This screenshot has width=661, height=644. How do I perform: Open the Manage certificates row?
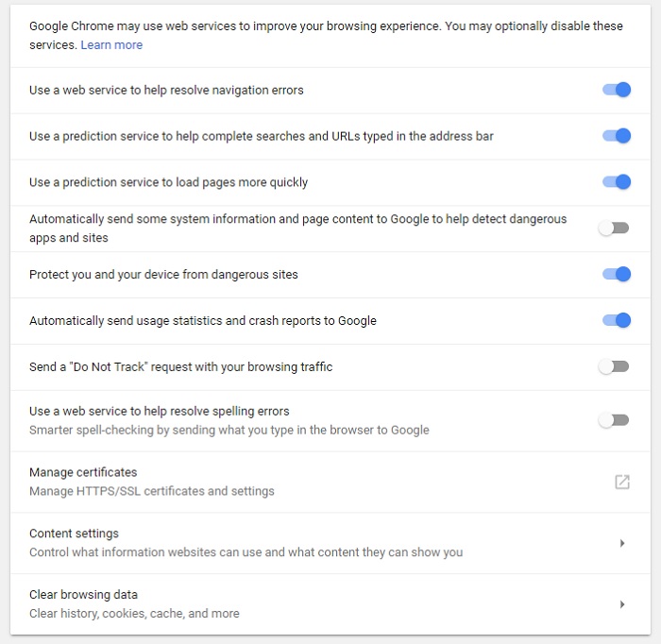click(x=330, y=482)
